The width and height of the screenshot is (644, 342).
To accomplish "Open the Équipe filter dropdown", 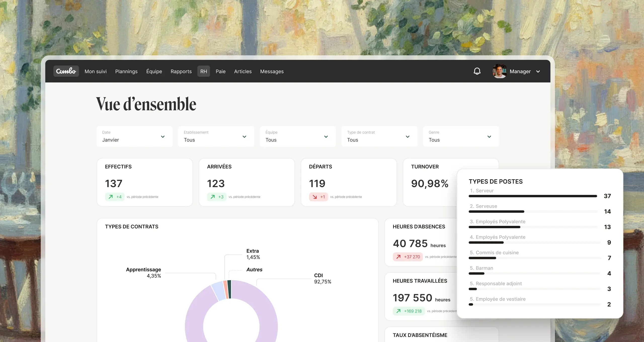I will [298, 137].
